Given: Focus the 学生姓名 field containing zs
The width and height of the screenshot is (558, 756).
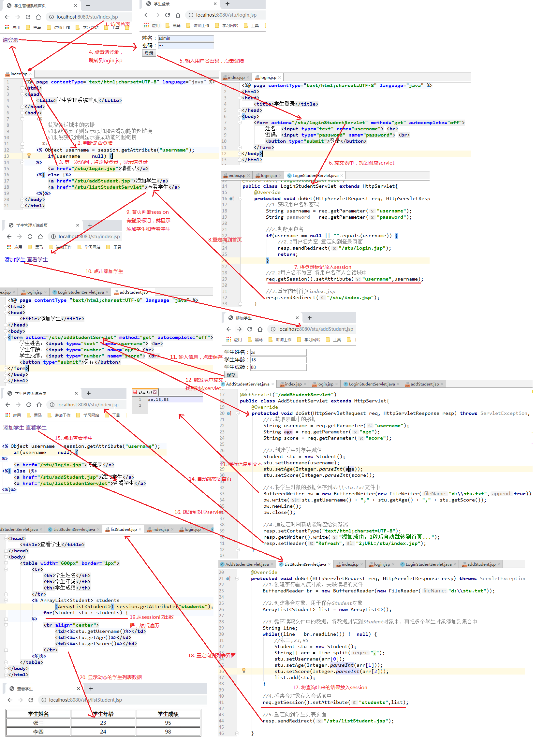Looking at the screenshot, I should 278,353.
